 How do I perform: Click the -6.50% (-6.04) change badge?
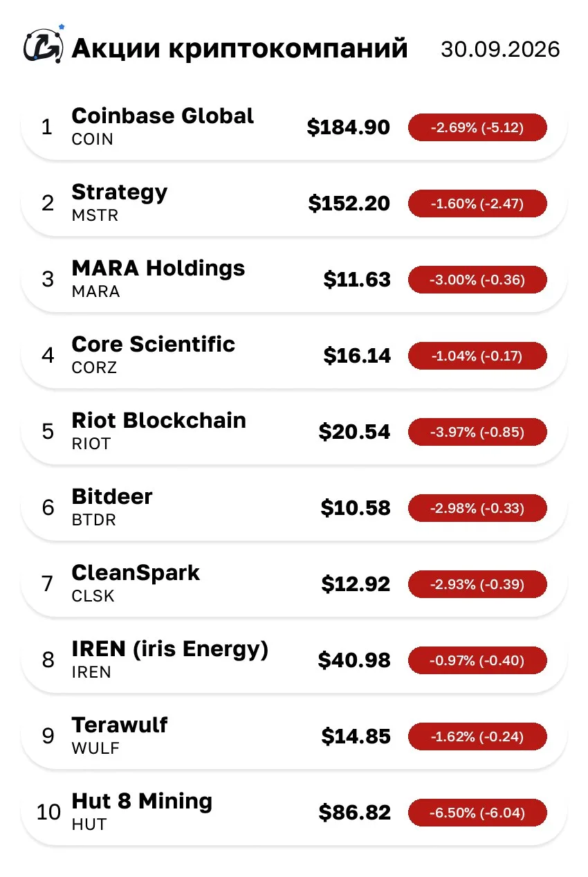pos(477,813)
